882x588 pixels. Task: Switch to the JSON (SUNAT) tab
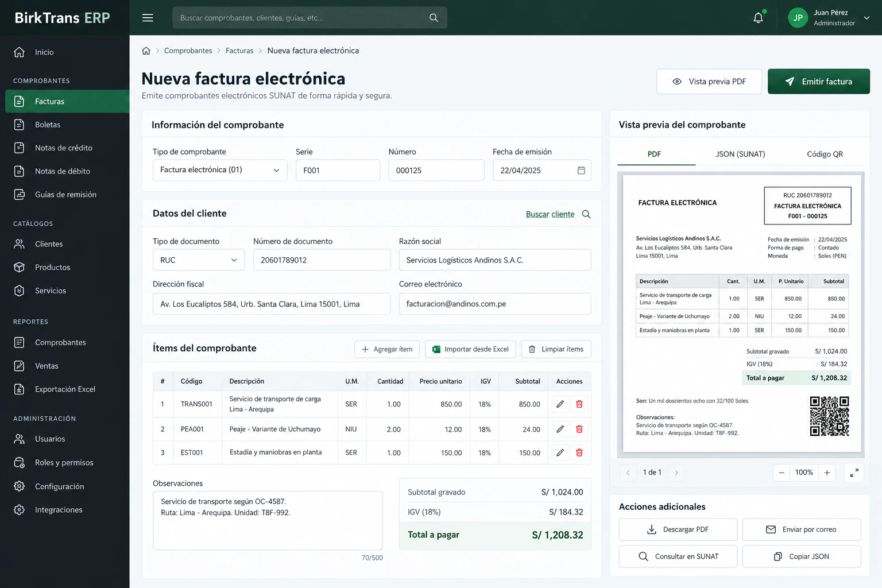click(740, 154)
